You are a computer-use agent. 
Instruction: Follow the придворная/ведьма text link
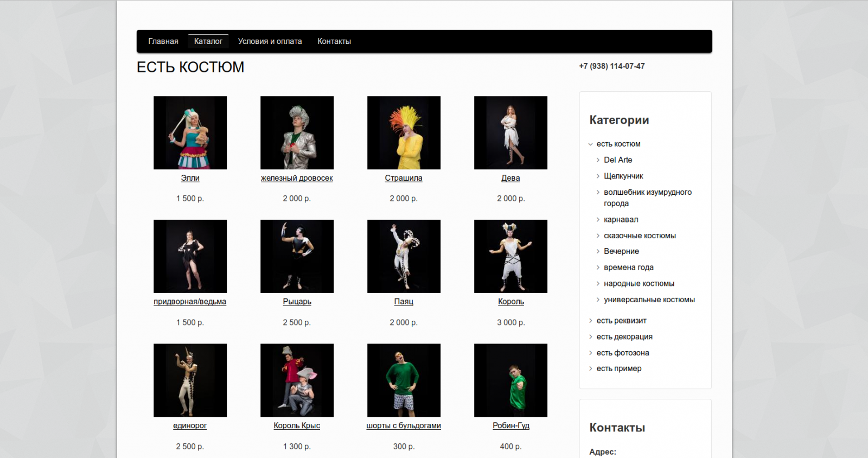tap(190, 302)
